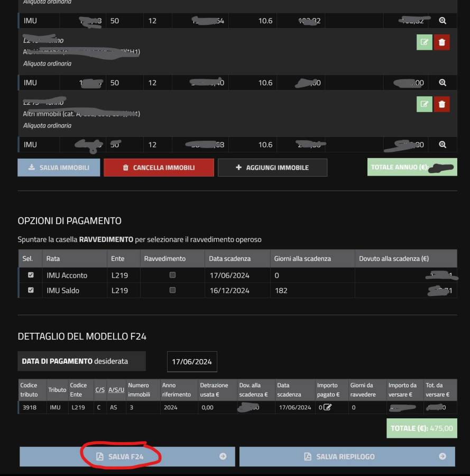This screenshot has width=470, height=476.
Task: Click the desired payment date field
Action: pyautogui.click(x=192, y=362)
